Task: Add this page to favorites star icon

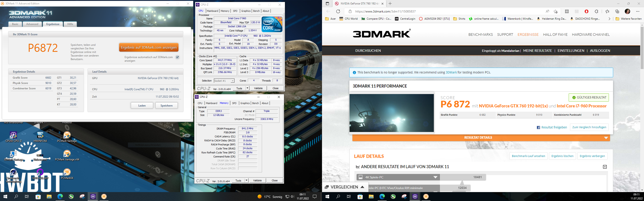Action: (x=555, y=11)
